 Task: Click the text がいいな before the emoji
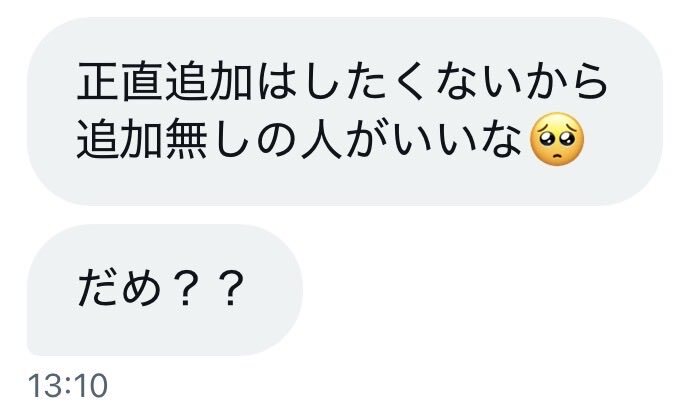[x=433, y=139]
